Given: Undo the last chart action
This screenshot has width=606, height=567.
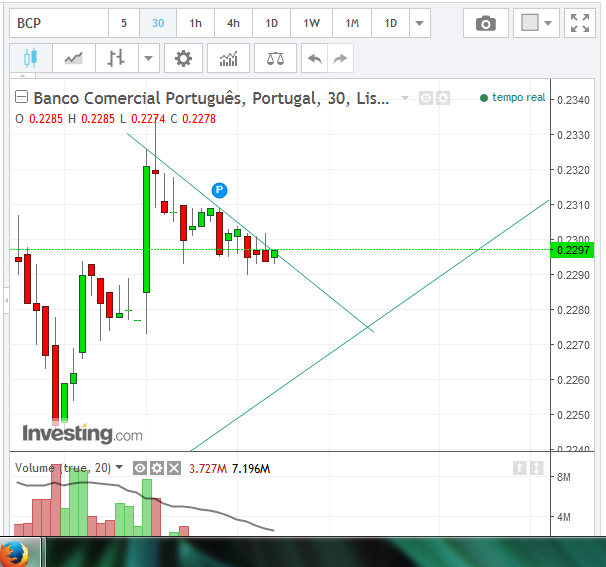Looking at the screenshot, I should pyautogui.click(x=315, y=58).
